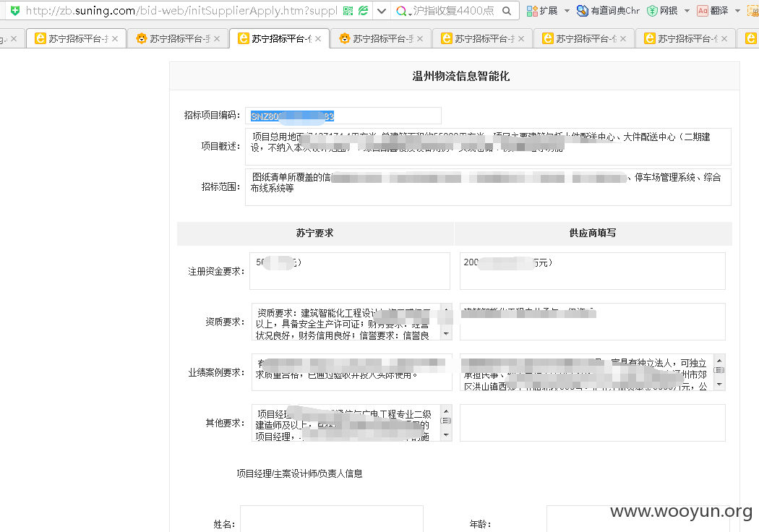Expand the 翻译 dropdown arrow
This screenshot has height=532, width=759.
(x=738, y=11)
